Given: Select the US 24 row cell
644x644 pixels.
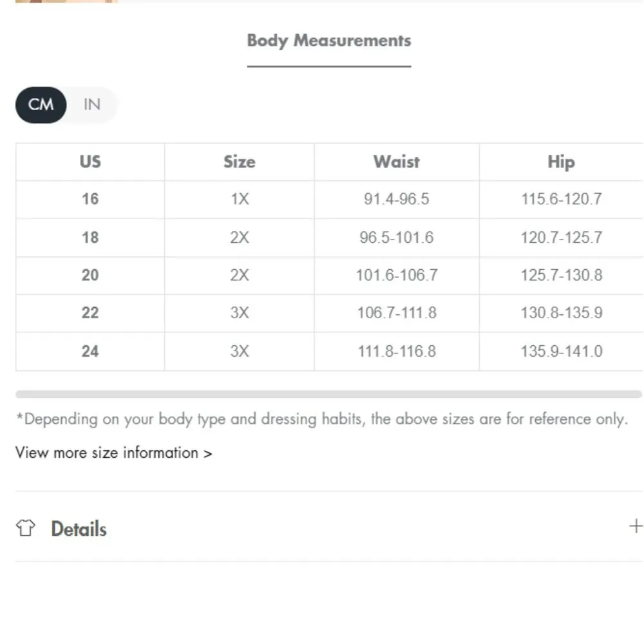Looking at the screenshot, I should coord(90,352).
